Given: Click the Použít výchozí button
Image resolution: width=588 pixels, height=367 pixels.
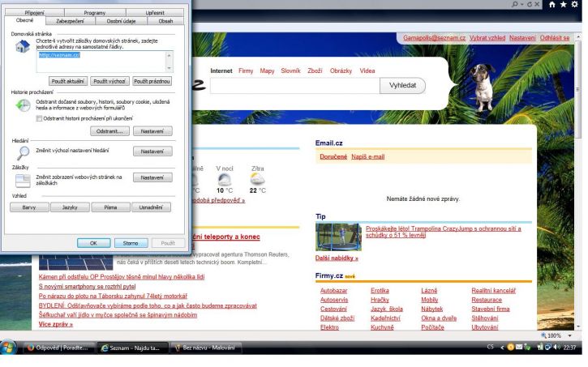Looking at the screenshot, I should coord(109,81).
